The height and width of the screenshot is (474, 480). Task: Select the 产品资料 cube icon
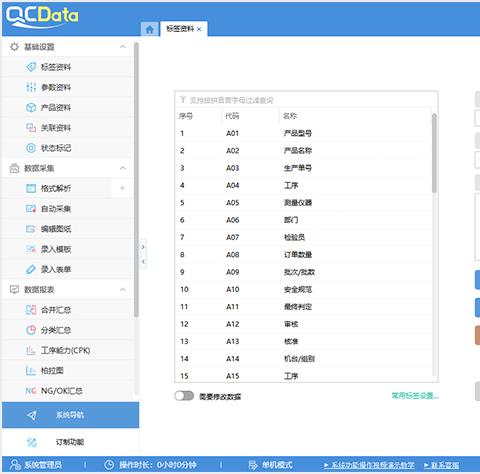tap(31, 108)
